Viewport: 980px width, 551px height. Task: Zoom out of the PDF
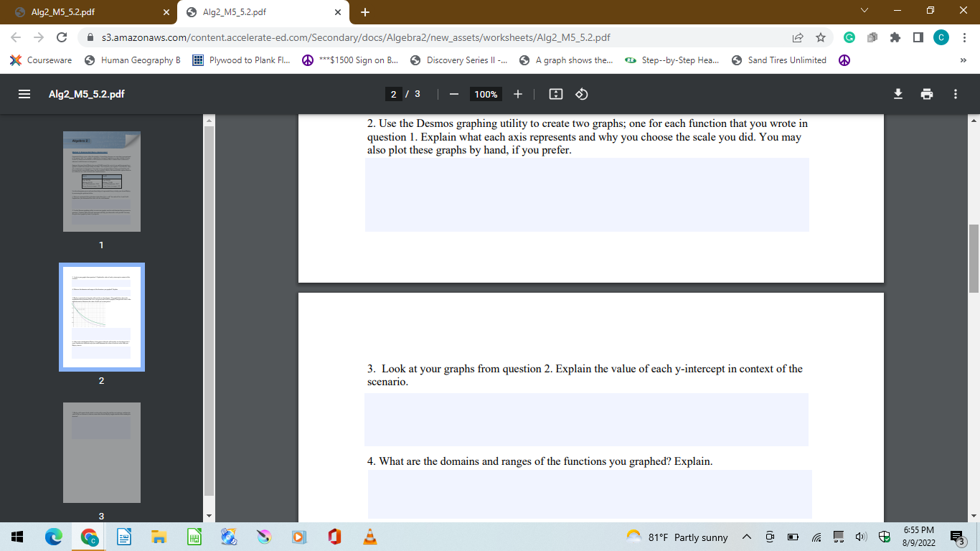point(453,94)
